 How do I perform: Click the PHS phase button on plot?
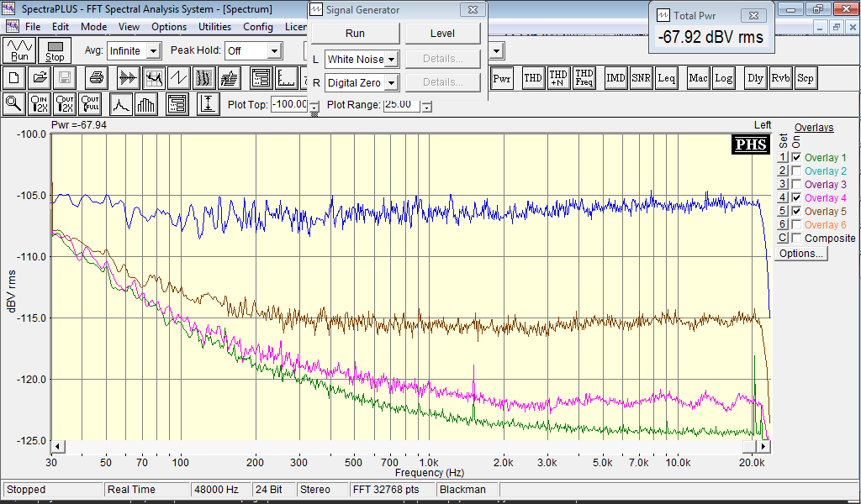[751, 144]
